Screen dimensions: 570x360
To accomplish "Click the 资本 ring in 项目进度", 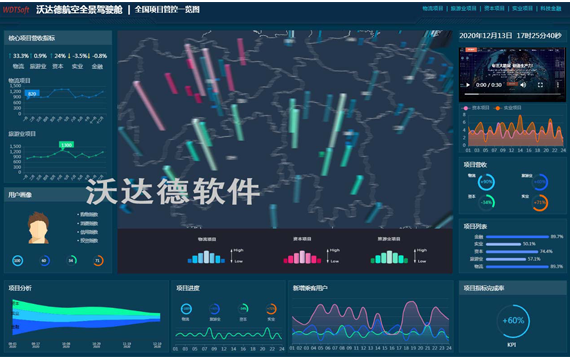I will point(243,309).
